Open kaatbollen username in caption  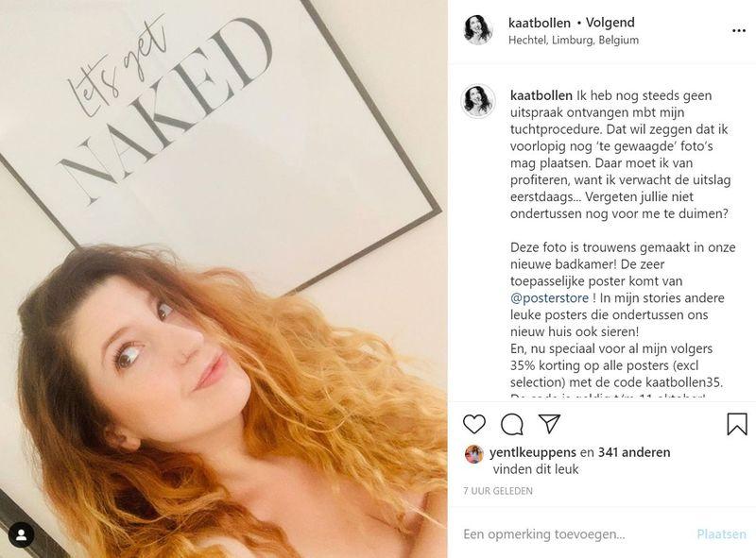(x=541, y=95)
